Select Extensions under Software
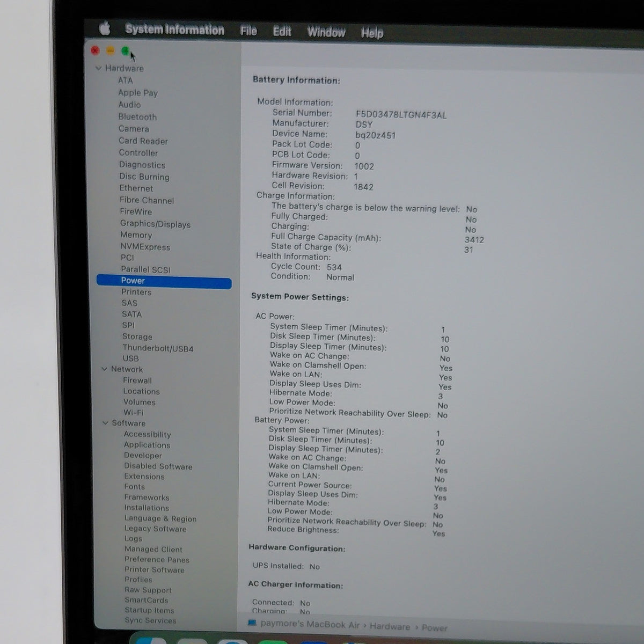The image size is (644, 644). point(144,477)
